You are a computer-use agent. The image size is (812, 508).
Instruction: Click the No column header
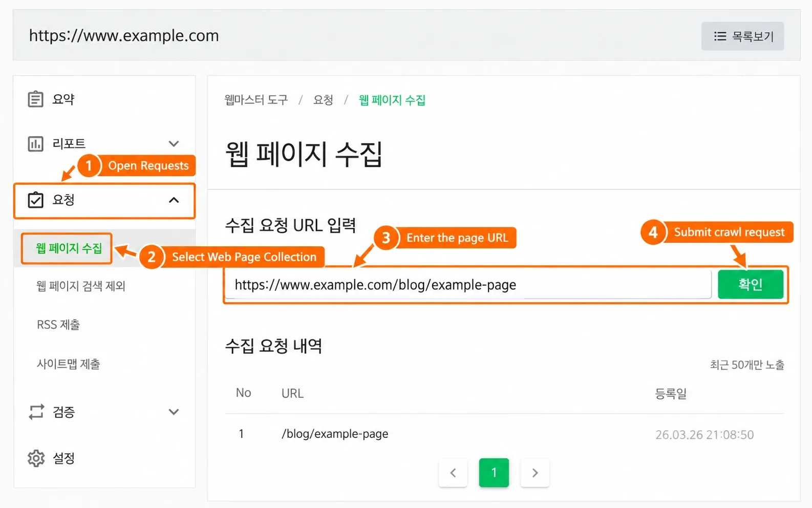[243, 393]
